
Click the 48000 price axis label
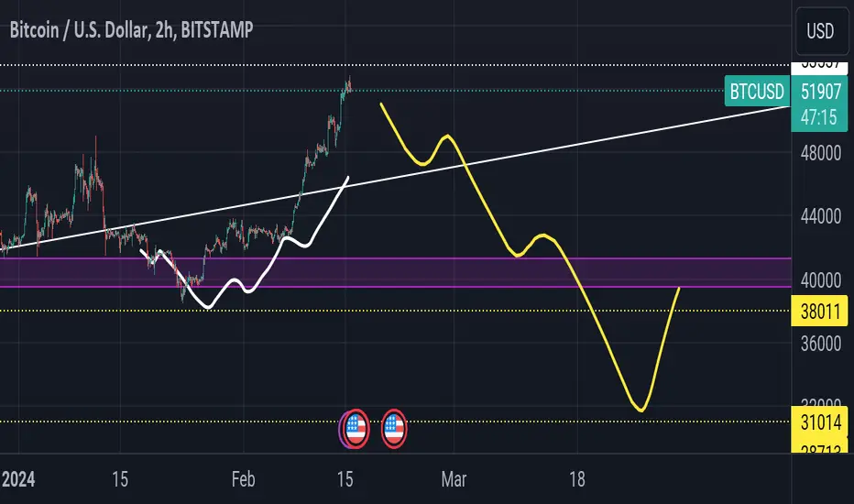click(820, 153)
